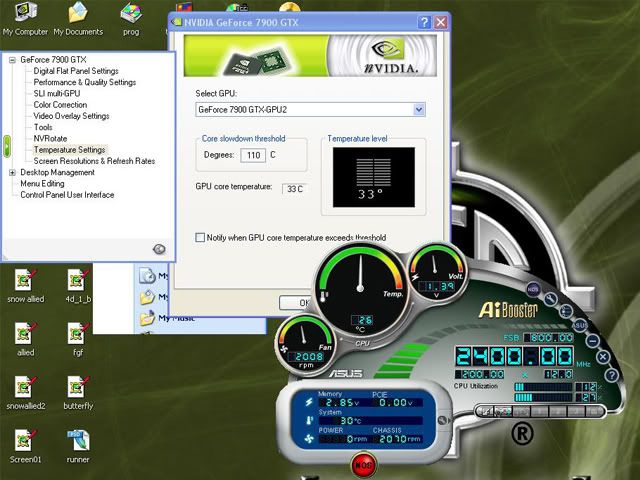The image size is (640, 480).
Task: Click the Fan gauge showing 2008 rpm
Action: coord(305,344)
